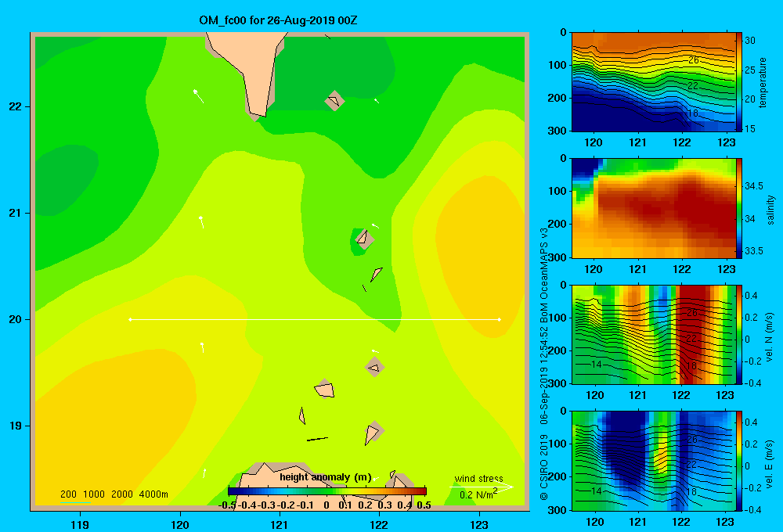The width and height of the screenshot is (783, 532).
Task: Click the west endpoint of the white transect line
Action: [130, 319]
